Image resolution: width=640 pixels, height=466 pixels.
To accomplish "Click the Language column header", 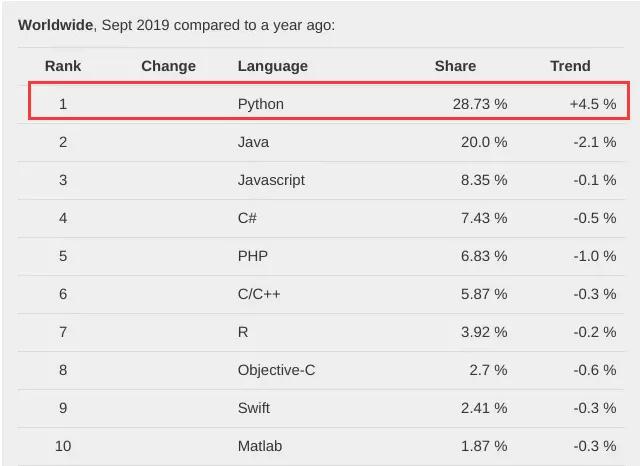I will 272,66.
